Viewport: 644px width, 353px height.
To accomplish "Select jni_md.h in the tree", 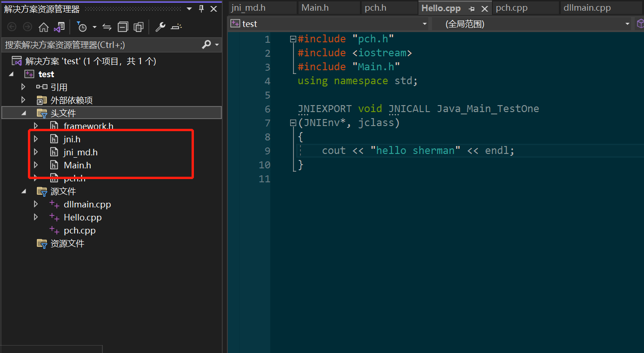I will coord(80,152).
